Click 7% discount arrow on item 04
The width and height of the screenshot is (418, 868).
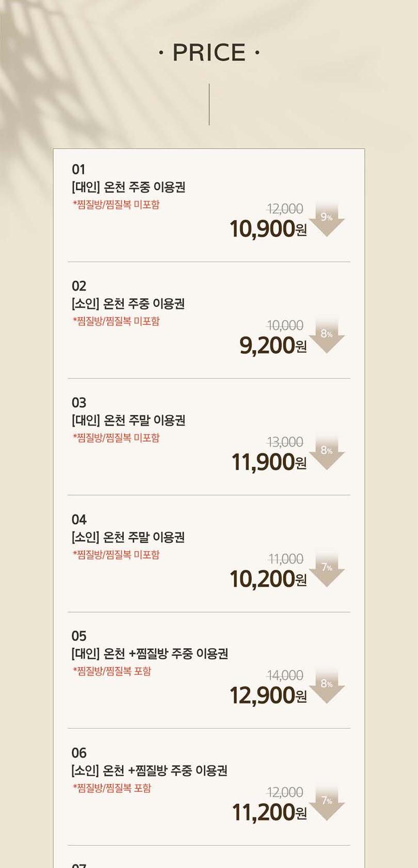(326, 571)
